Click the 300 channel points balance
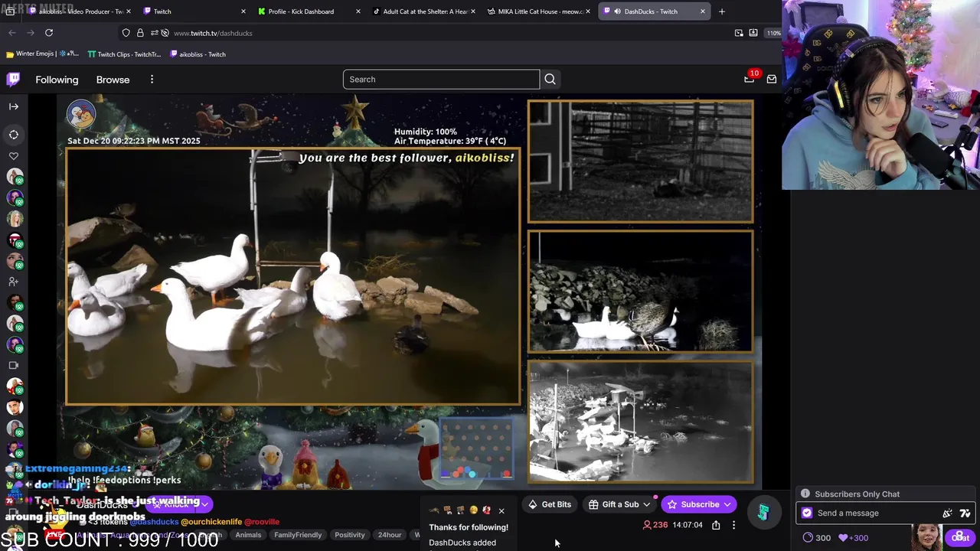980x551 pixels. tap(816, 538)
